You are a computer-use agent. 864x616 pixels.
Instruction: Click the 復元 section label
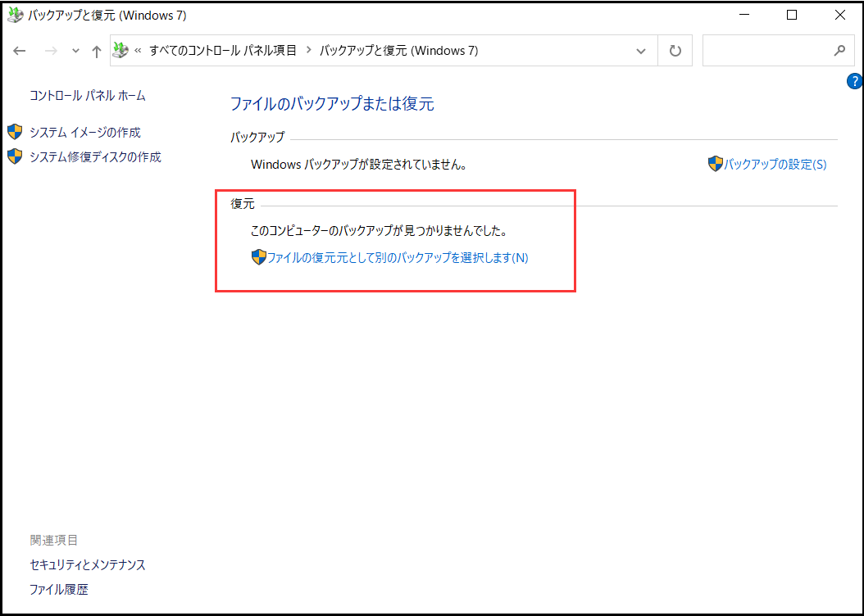pos(243,204)
